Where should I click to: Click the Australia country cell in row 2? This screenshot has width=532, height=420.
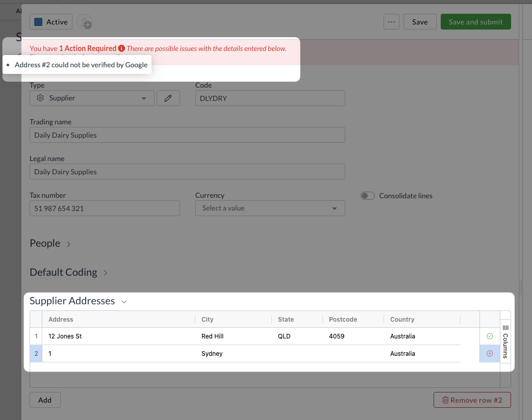(x=422, y=354)
